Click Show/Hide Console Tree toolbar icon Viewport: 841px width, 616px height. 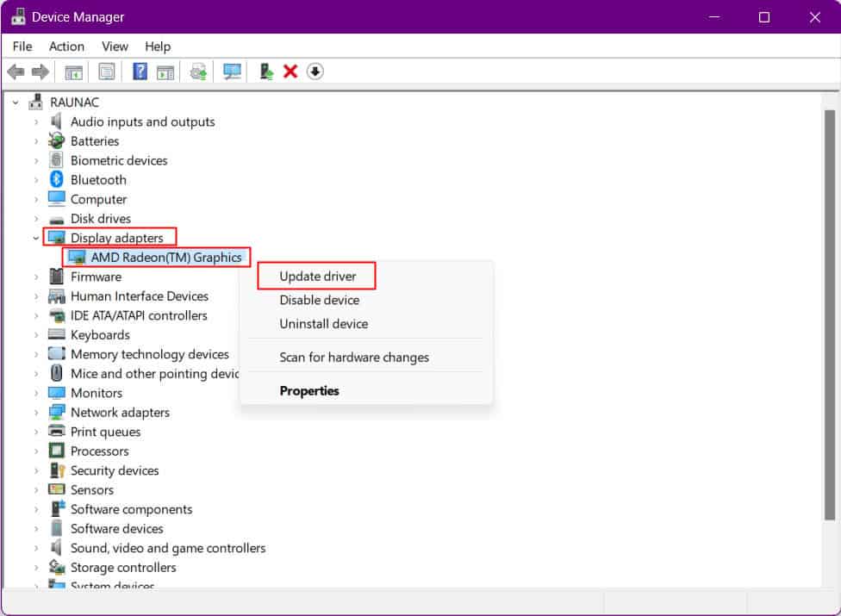coord(73,72)
